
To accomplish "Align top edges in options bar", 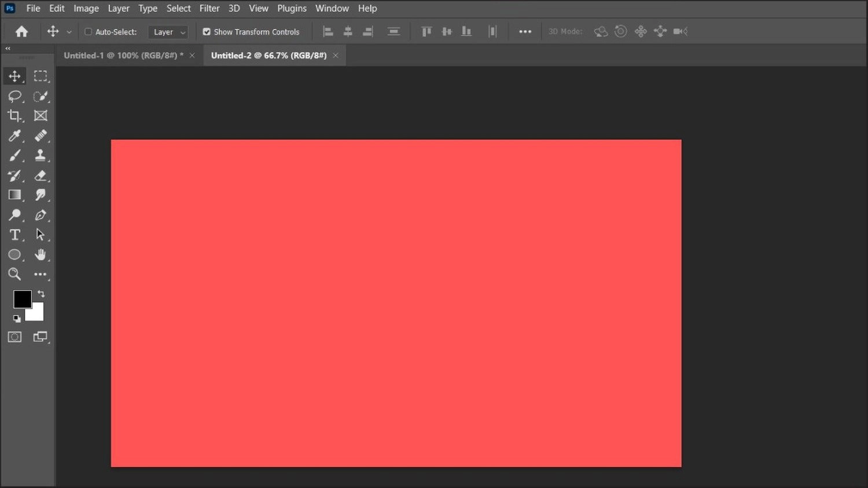I will [426, 32].
